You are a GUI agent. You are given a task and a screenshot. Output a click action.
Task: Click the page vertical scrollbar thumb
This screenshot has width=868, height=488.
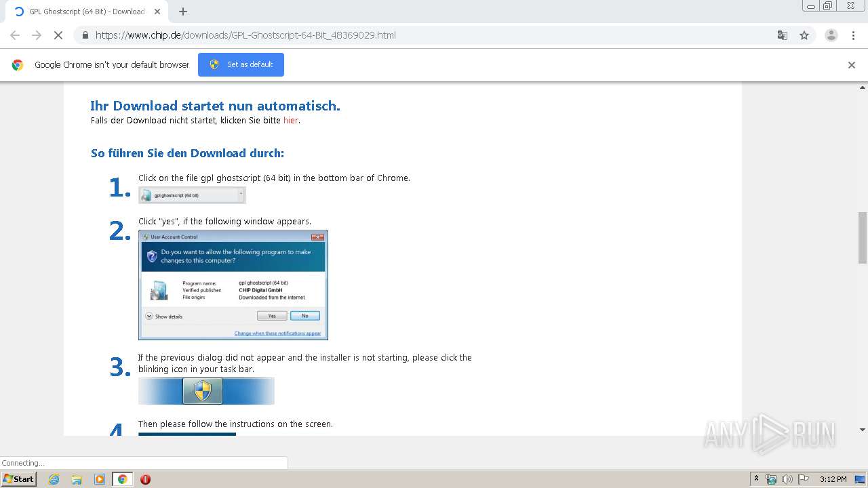(x=863, y=237)
